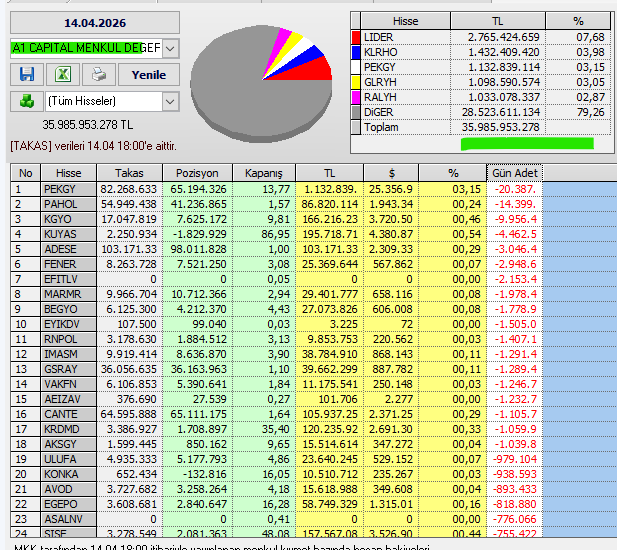Screen dimensions: 617x550
Task: Click the 35.985.953.278 TL total label
Action: 88,125
